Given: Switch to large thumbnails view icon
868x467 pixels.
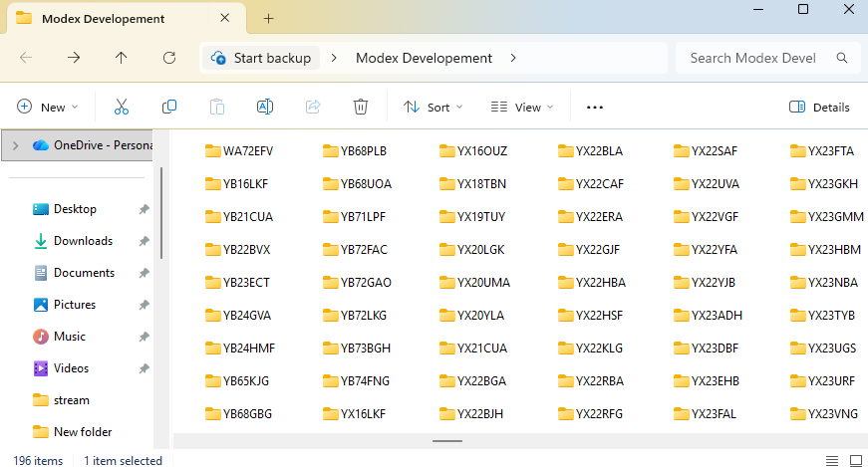Looking at the screenshot, I should point(855,460).
